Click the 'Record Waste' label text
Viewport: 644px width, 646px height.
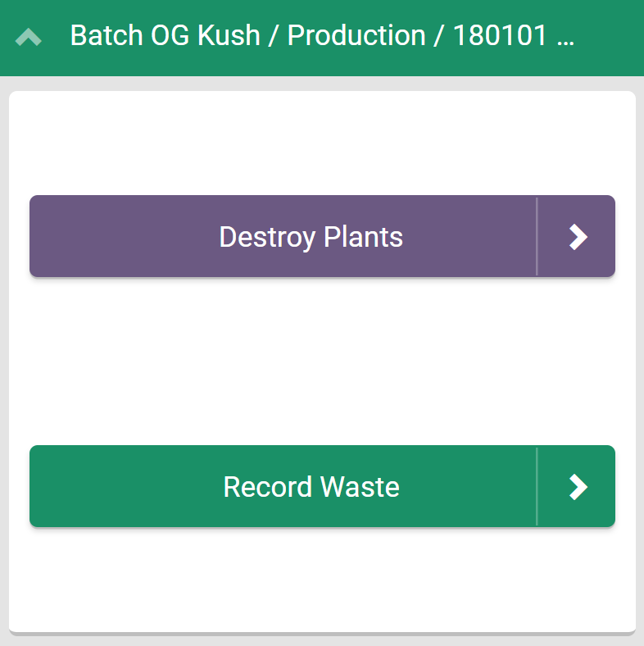coord(311,487)
